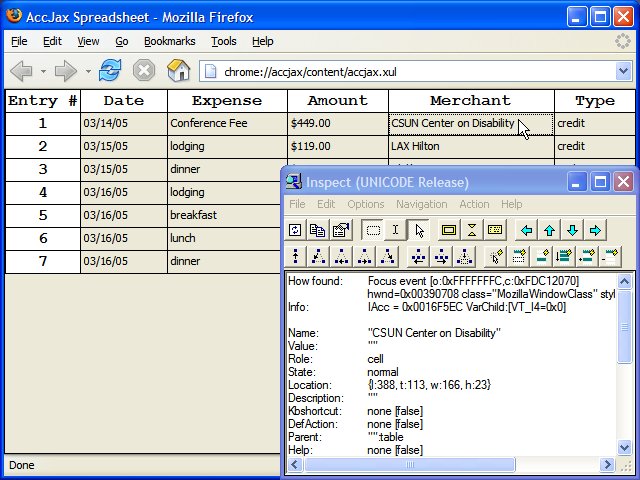This screenshot has height=480, width=640.
Task: Expand the Forward button history dropdown
Action: pos(88,71)
